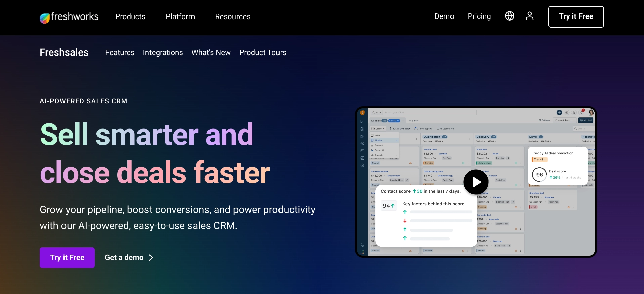Open the Products menu
The width and height of the screenshot is (644, 294).
tap(130, 17)
